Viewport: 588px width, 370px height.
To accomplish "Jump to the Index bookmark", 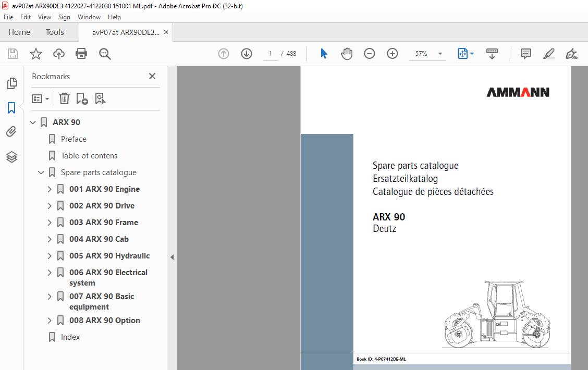I will click(70, 337).
